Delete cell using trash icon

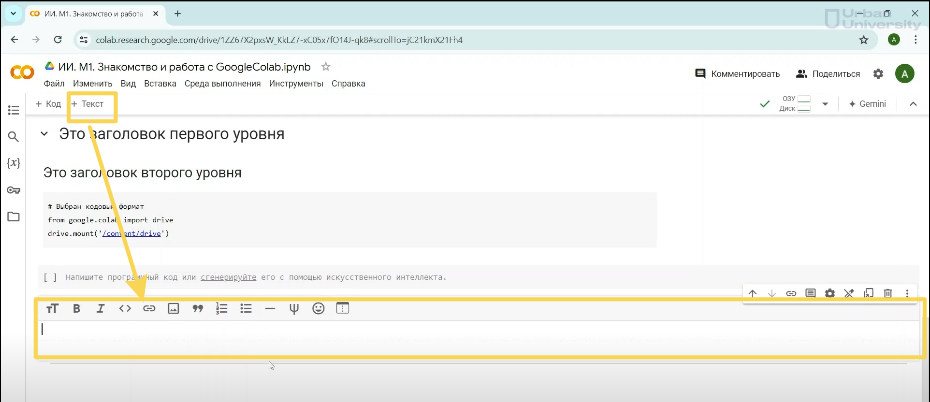(x=888, y=293)
